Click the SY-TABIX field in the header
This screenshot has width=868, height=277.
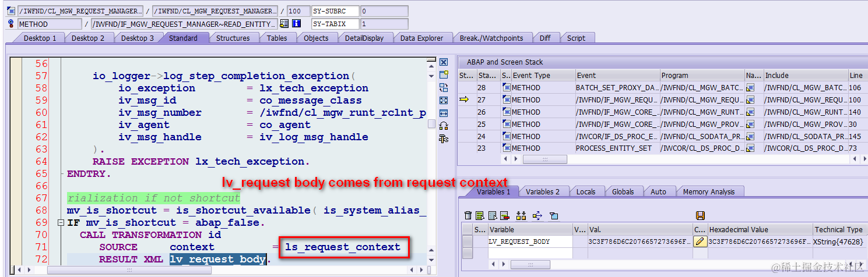335,24
